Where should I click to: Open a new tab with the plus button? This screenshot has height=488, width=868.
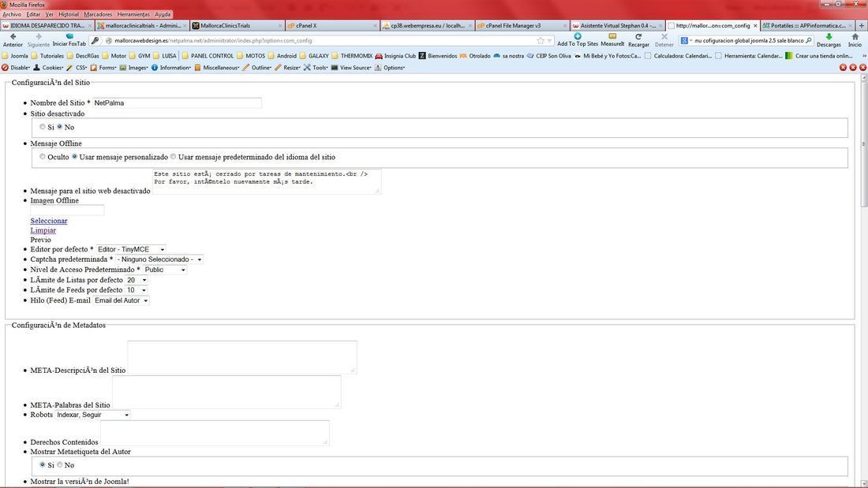tap(862, 25)
